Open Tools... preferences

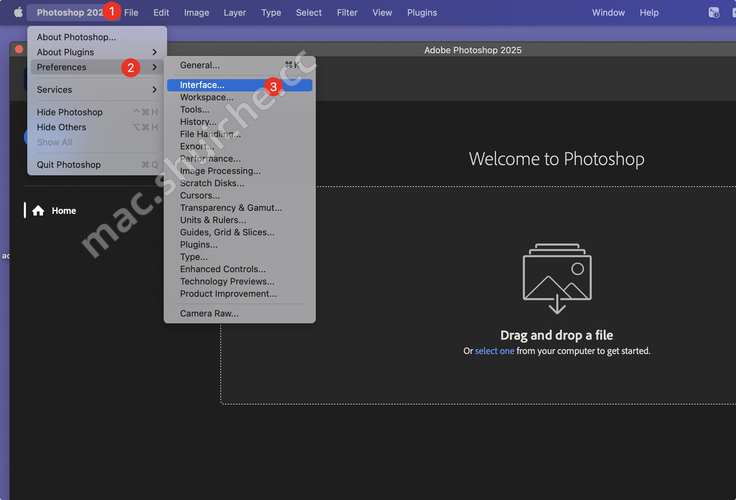point(239,109)
